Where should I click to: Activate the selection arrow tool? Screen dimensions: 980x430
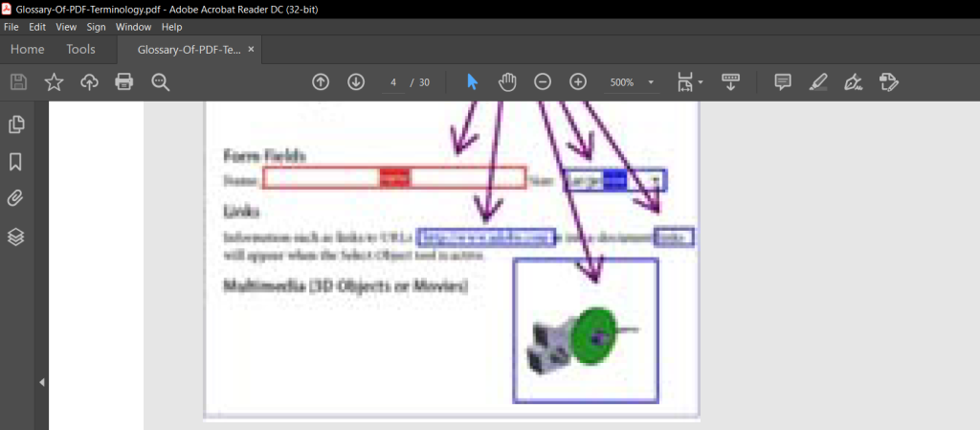tap(473, 81)
